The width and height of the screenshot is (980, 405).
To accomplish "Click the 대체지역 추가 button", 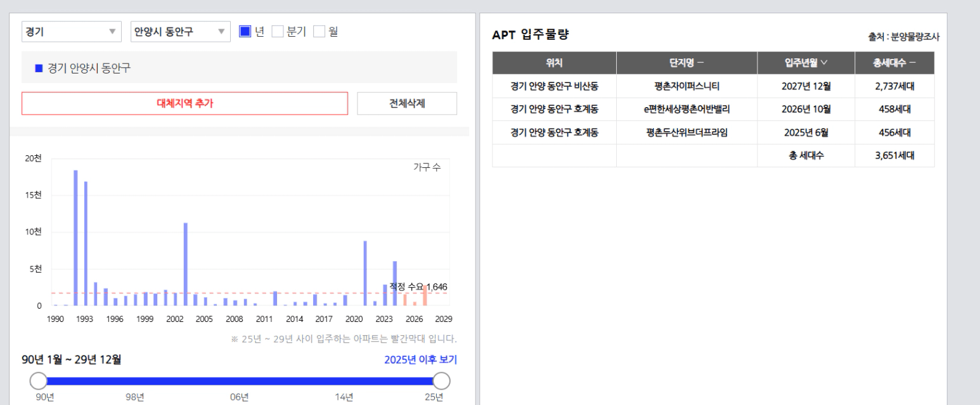I will tap(184, 103).
